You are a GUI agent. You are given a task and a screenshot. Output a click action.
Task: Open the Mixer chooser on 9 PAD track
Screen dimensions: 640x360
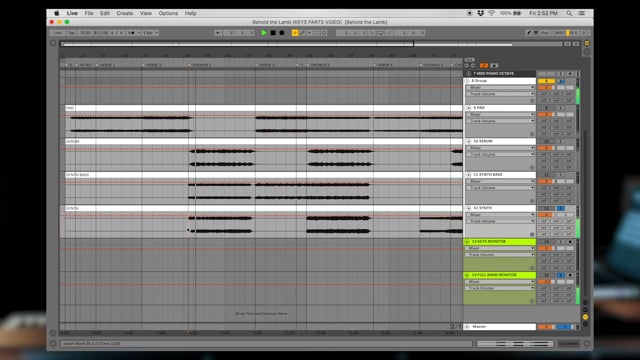pos(500,114)
